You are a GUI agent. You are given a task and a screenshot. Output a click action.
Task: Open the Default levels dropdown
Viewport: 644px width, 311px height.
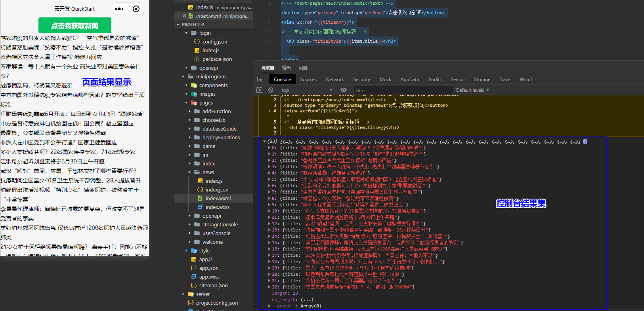coord(472,90)
